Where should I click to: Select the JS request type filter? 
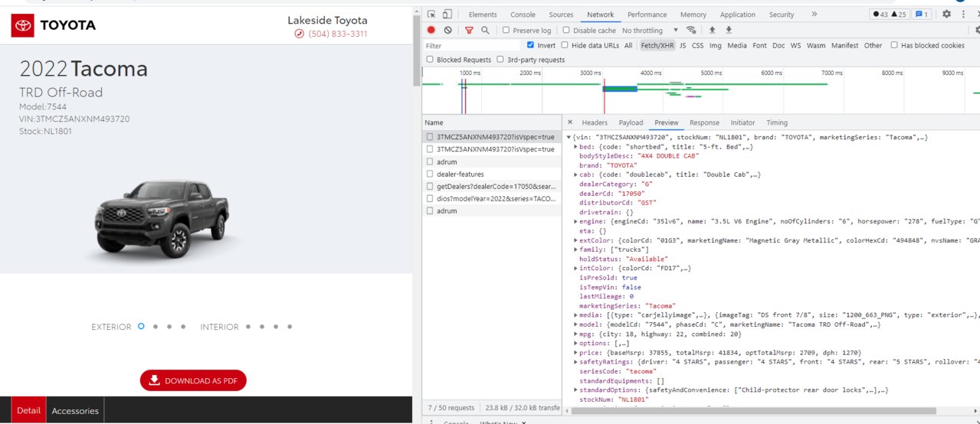coord(683,46)
